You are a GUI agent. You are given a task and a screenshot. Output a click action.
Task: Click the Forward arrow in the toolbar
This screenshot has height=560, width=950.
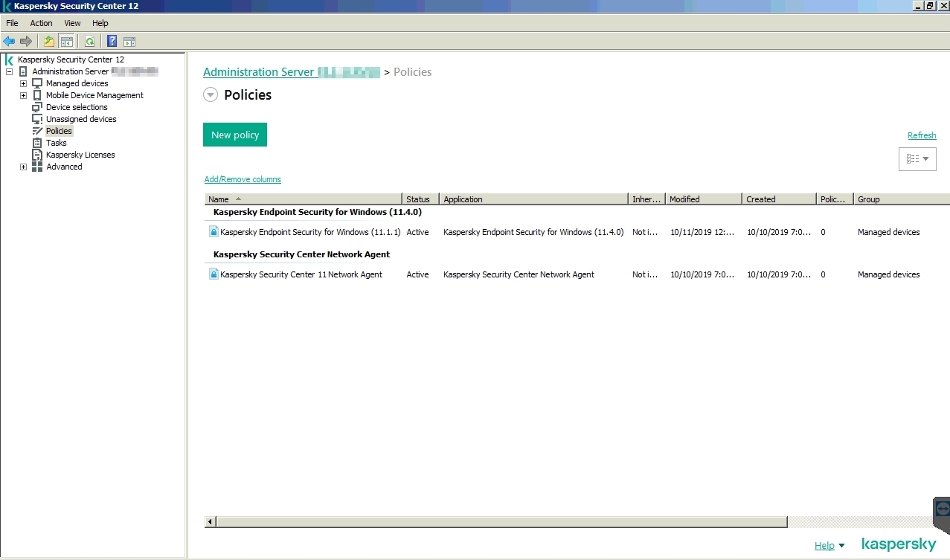pyautogui.click(x=26, y=42)
